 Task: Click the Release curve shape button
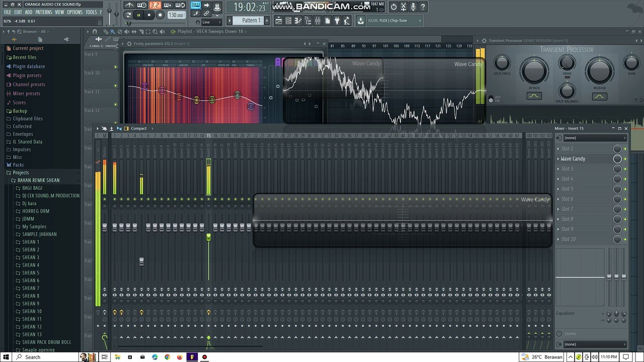[x=599, y=96]
